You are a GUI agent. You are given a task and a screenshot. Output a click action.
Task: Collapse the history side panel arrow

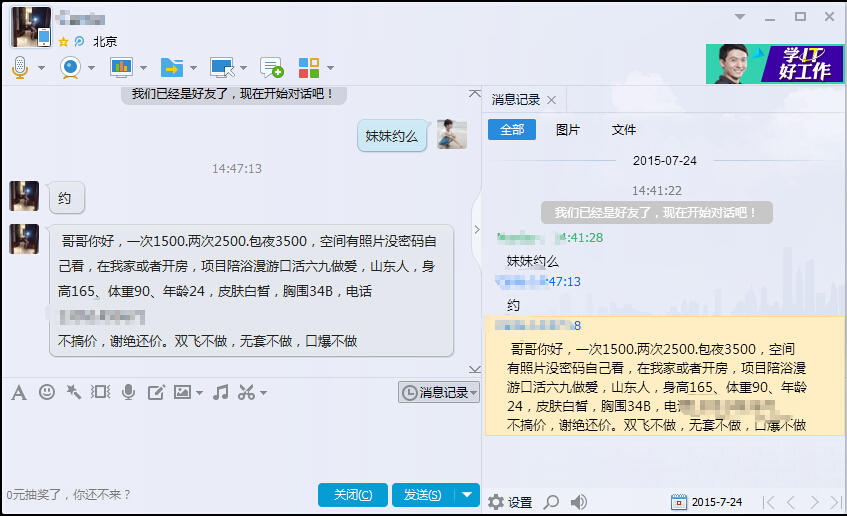coord(476,230)
